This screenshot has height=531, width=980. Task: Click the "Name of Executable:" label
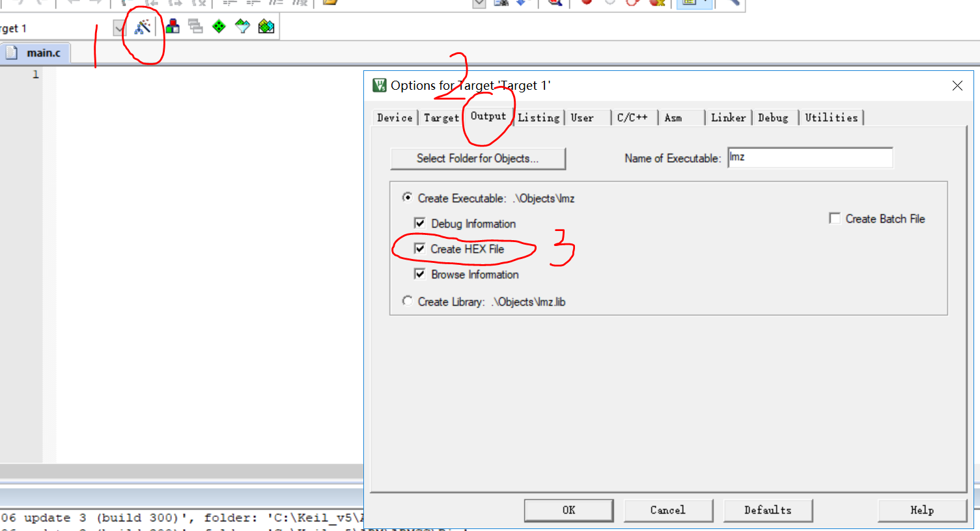pyautogui.click(x=673, y=158)
